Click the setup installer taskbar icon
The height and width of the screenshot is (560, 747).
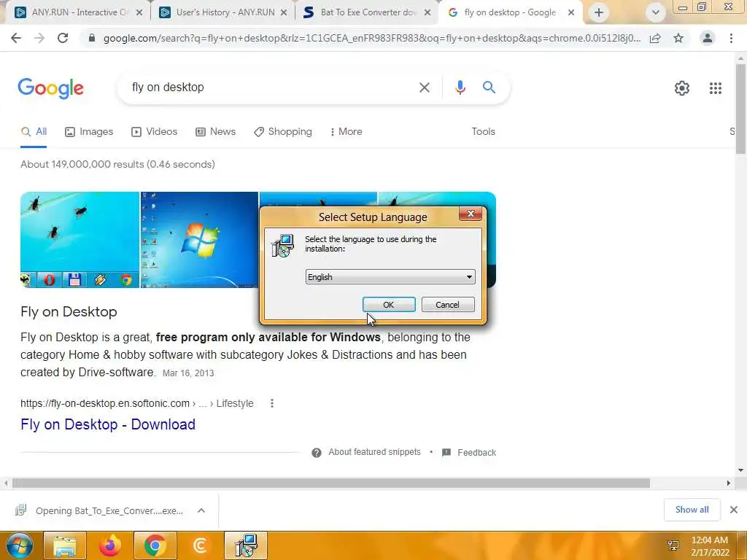point(245,545)
